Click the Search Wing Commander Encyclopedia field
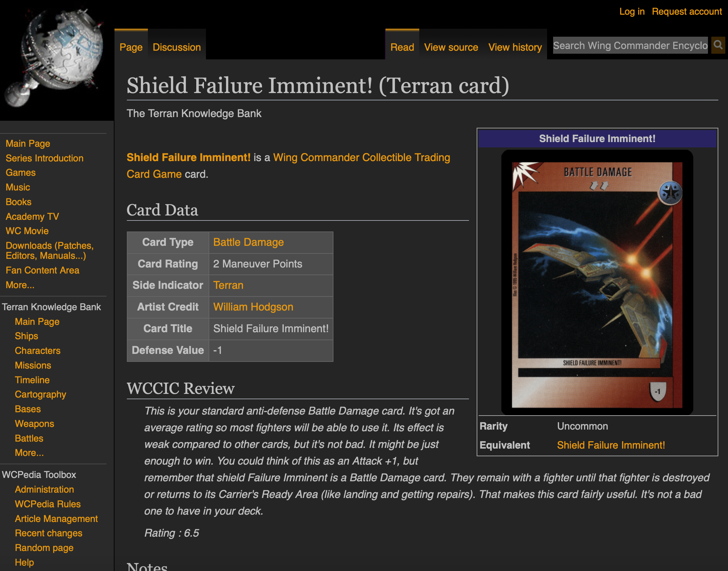 tap(630, 45)
